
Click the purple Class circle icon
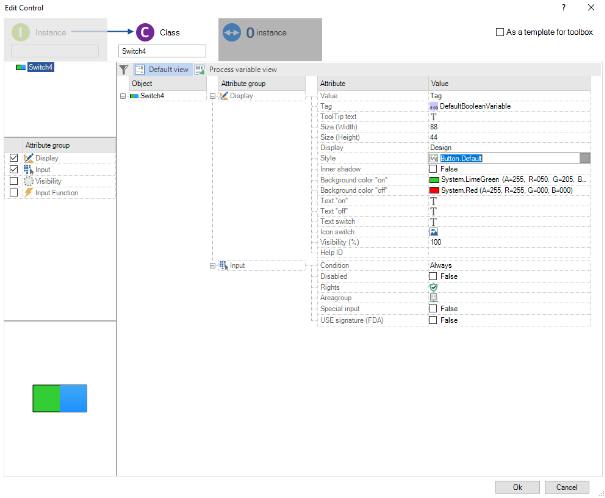[146, 33]
